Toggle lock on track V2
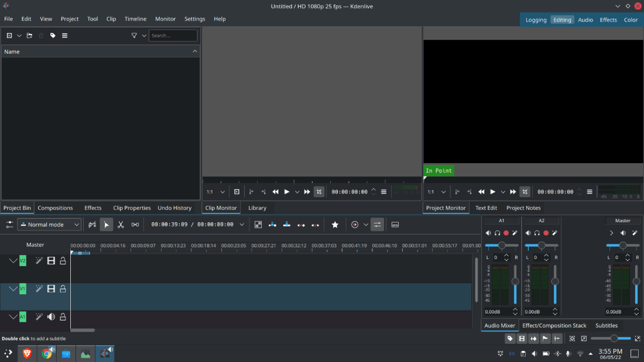 click(63, 261)
